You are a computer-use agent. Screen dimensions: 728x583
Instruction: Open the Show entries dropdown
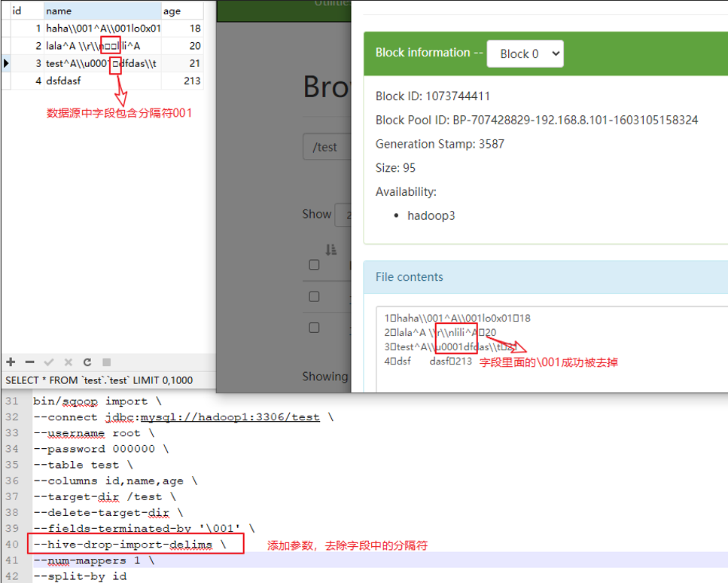pos(343,215)
